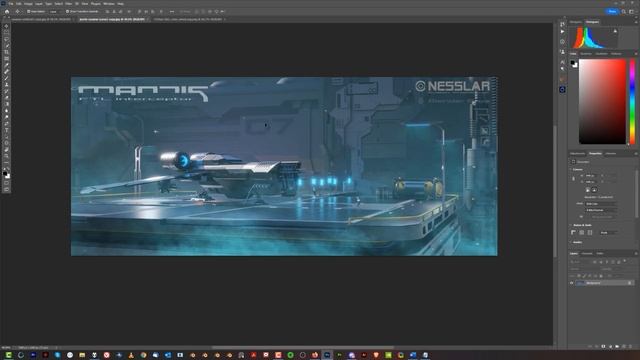
Task: Set canvas orientation to landscape in Properties
Action: click(594, 190)
